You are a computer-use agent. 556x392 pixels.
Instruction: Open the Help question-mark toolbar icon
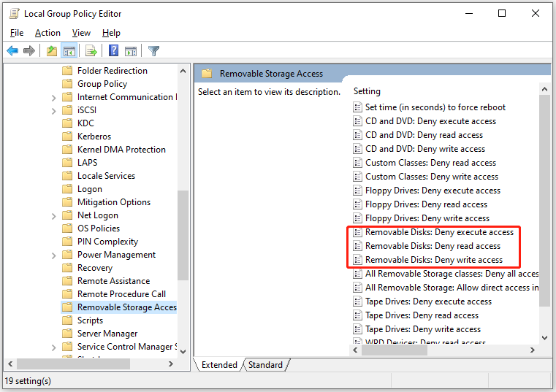pyautogui.click(x=113, y=50)
